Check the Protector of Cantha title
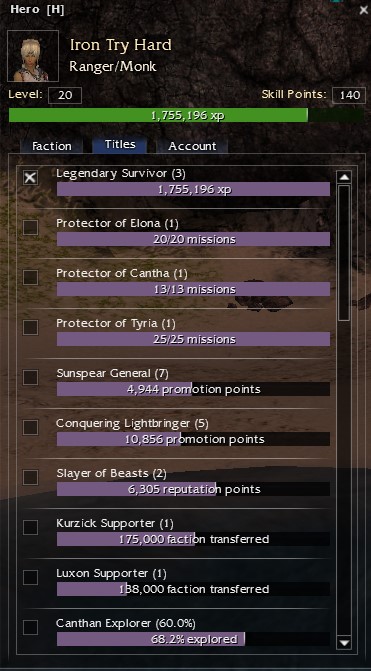The width and height of the screenshot is (371, 671). point(30,277)
